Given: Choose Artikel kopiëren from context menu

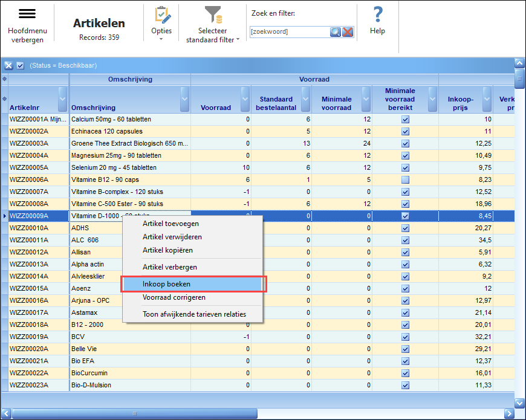Looking at the screenshot, I should coord(192,250).
